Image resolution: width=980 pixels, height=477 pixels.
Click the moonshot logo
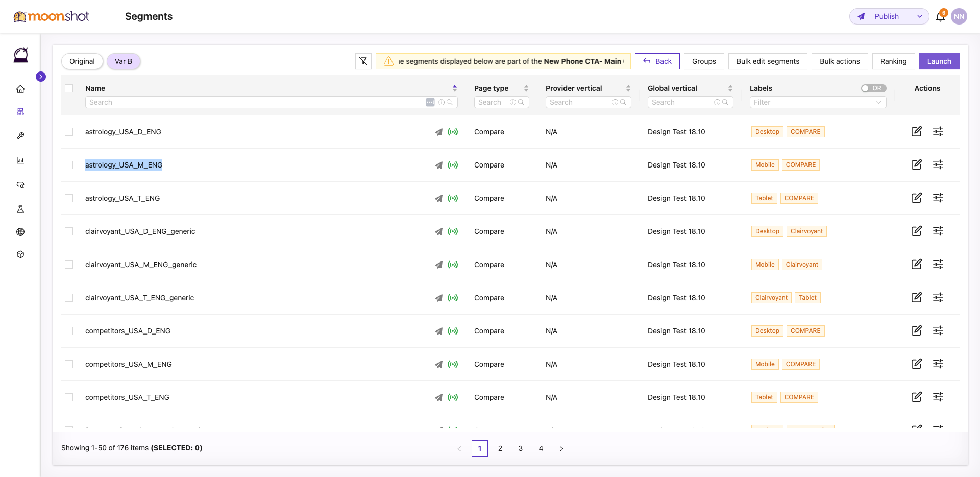[x=51, y=16]
